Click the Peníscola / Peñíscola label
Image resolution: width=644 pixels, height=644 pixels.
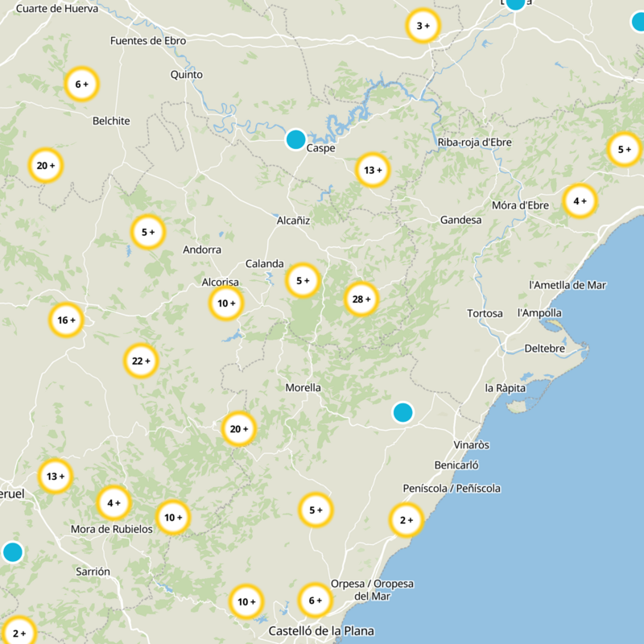tap(452, 489)
